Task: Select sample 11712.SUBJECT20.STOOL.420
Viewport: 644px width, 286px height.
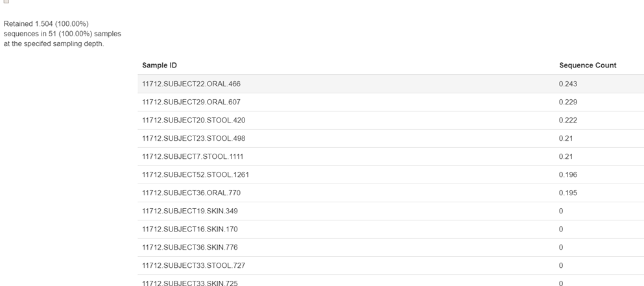Action: coord(193,120)
